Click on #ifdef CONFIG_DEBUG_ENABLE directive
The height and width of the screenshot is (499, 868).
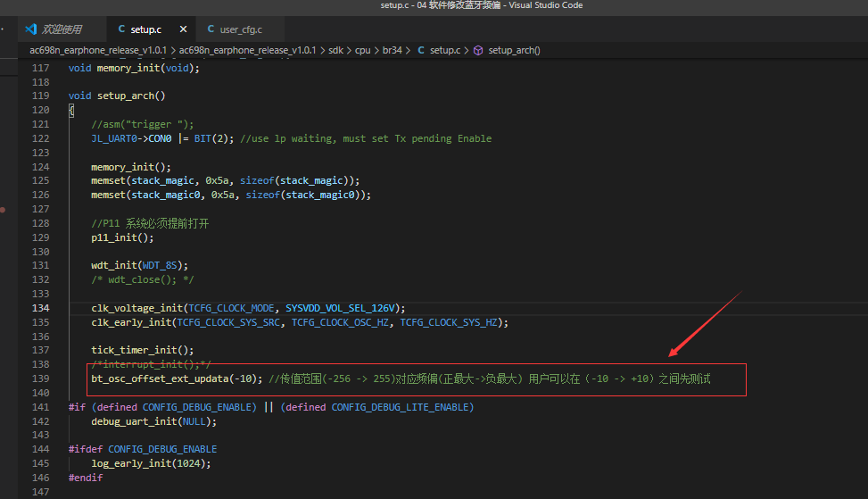coord(143,449)
